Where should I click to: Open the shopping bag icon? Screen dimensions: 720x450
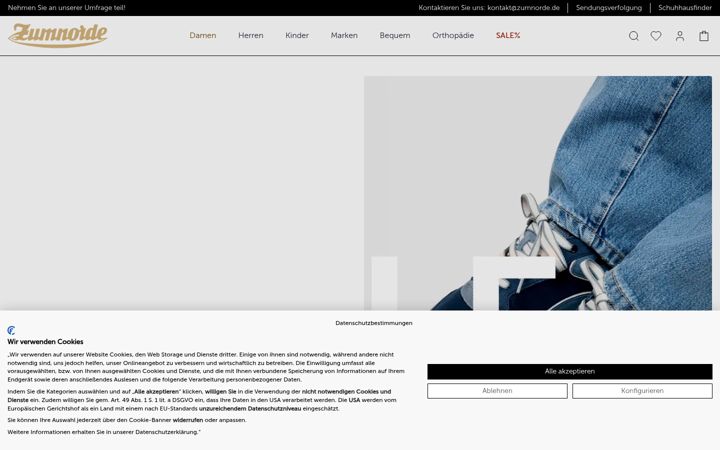(704, 36)
